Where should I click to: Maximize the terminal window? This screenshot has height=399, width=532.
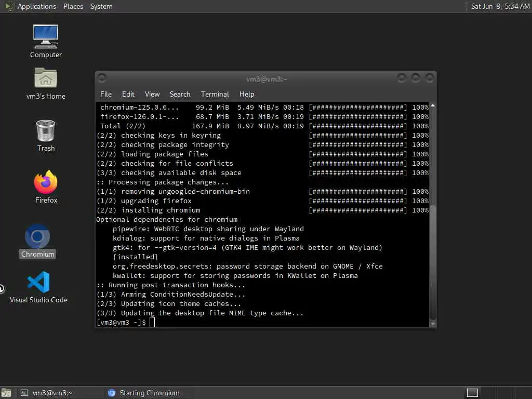point(415,78)
